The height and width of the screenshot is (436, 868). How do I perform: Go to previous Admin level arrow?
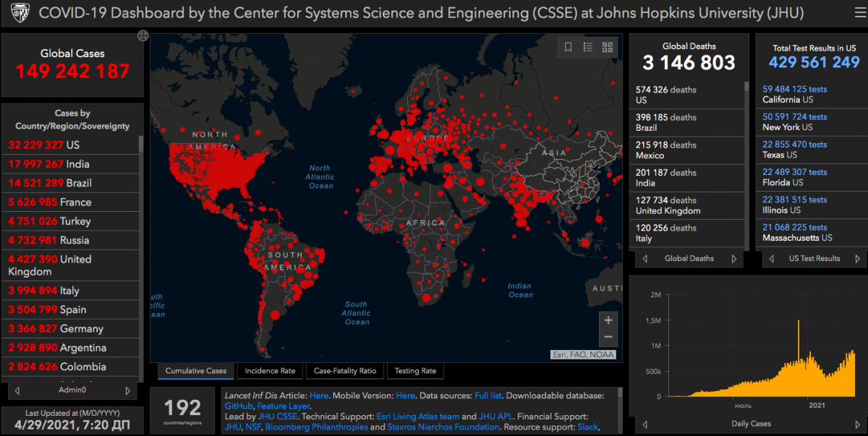tap(17, 390)
